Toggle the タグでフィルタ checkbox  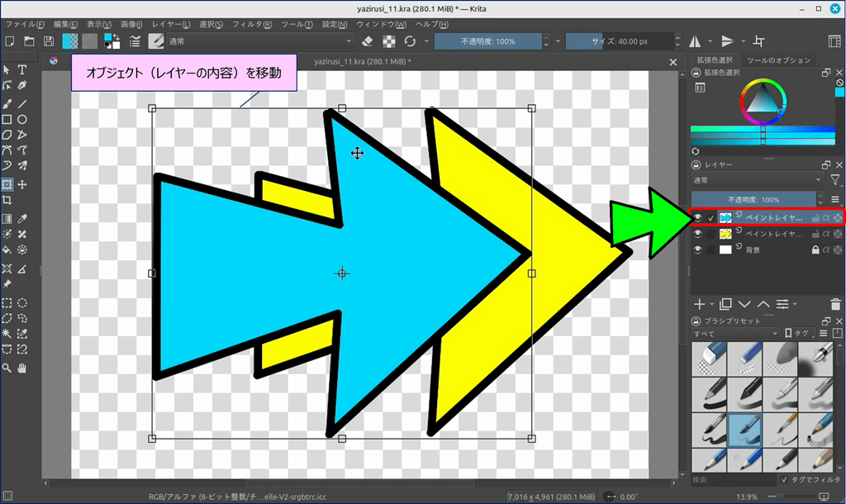[x=784, y=479]
